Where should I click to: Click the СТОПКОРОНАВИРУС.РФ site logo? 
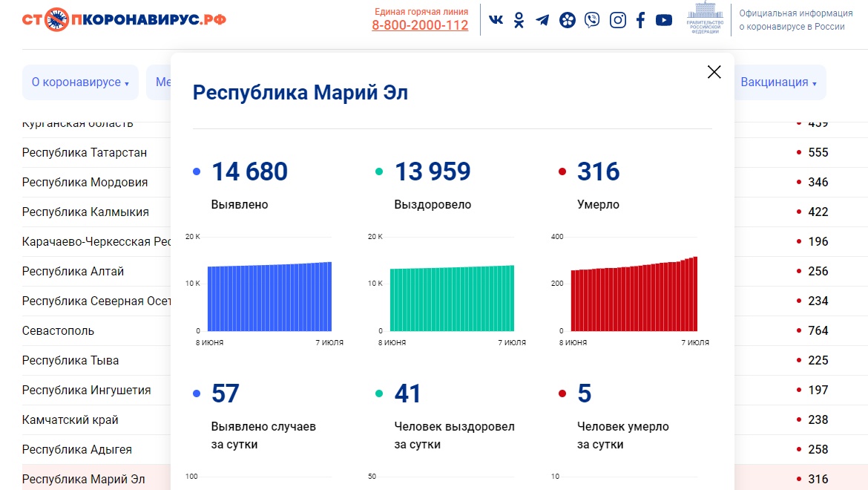pos(124,19)
